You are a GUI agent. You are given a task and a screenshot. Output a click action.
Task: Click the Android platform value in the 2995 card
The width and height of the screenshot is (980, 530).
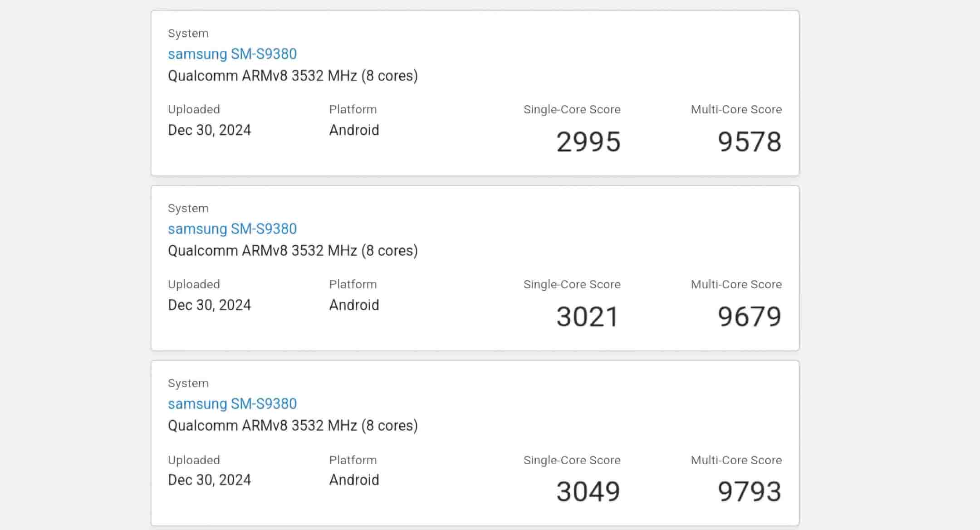click(x=354, y=130)
